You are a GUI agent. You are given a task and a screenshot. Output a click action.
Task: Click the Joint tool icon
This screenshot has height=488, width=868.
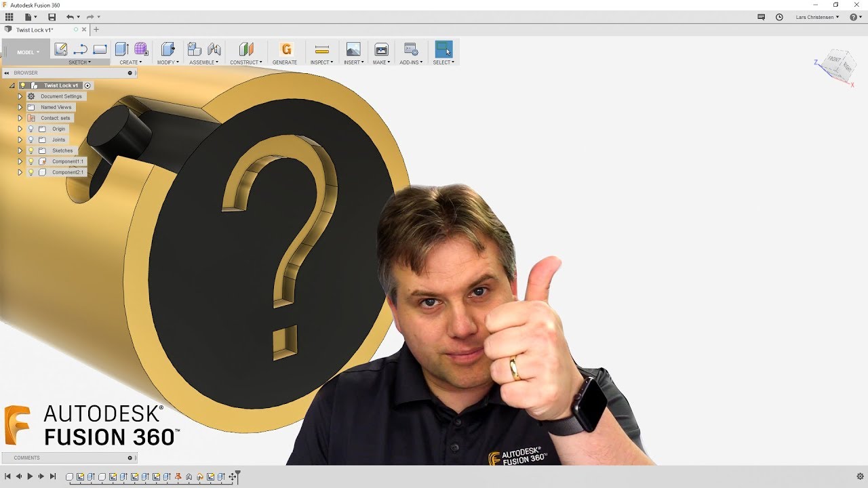214,49
